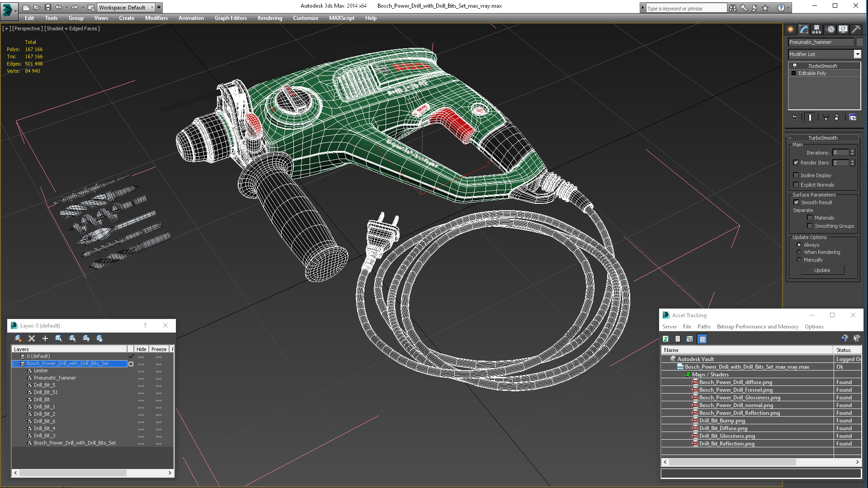Click Highlight Selected Objects' Layers icon
Image resolution: width=868 pixels, height=488 pixels.
[72, 338]
